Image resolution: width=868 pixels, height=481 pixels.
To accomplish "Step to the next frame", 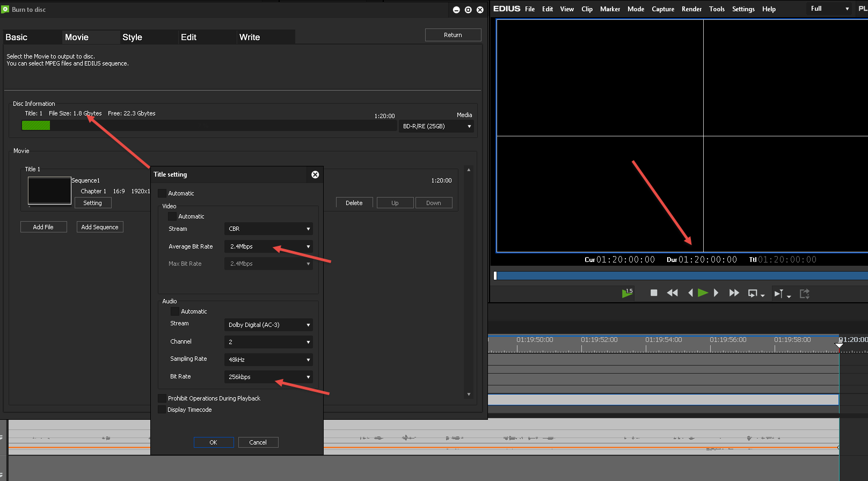I will (x=716, y=293).
